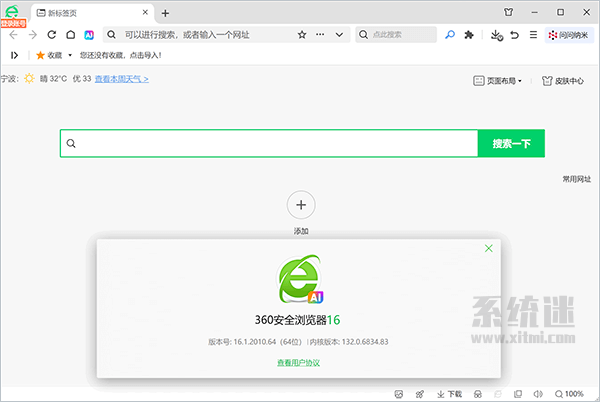
Task: Toggle the bookmarks sidebar panel
Action: pyautogui.click(x=14, y=55)
